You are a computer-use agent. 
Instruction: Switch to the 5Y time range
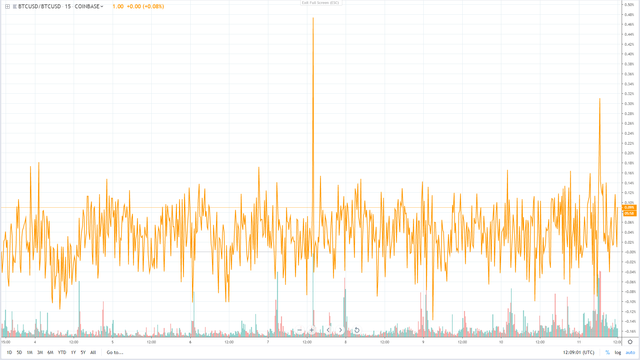(x=83, y=352)
